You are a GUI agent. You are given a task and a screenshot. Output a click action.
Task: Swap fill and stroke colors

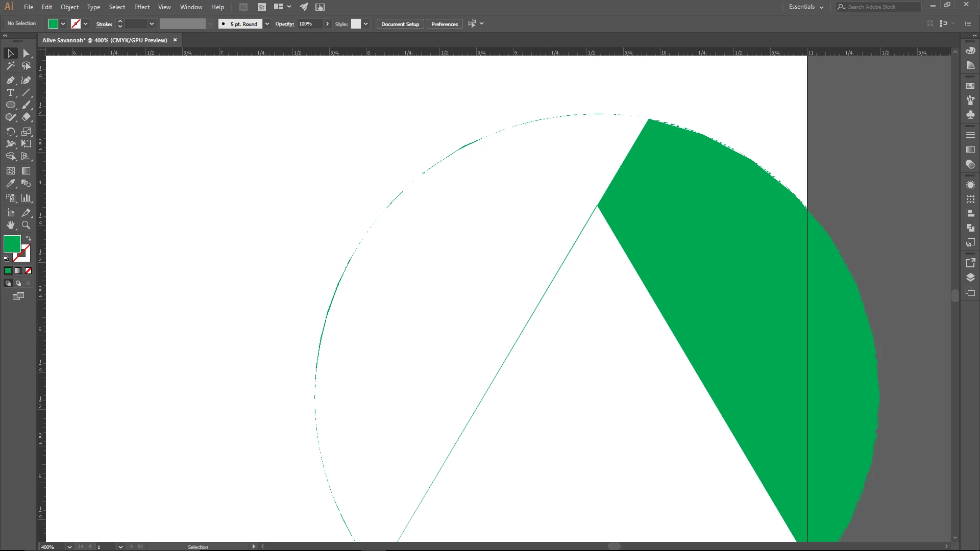pos(29,238)
